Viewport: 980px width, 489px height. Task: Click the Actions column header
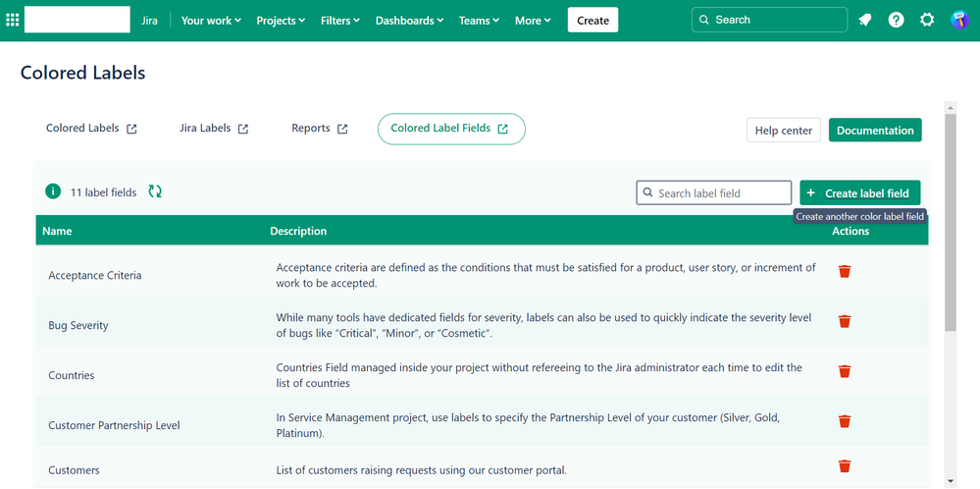pos(851,231)
